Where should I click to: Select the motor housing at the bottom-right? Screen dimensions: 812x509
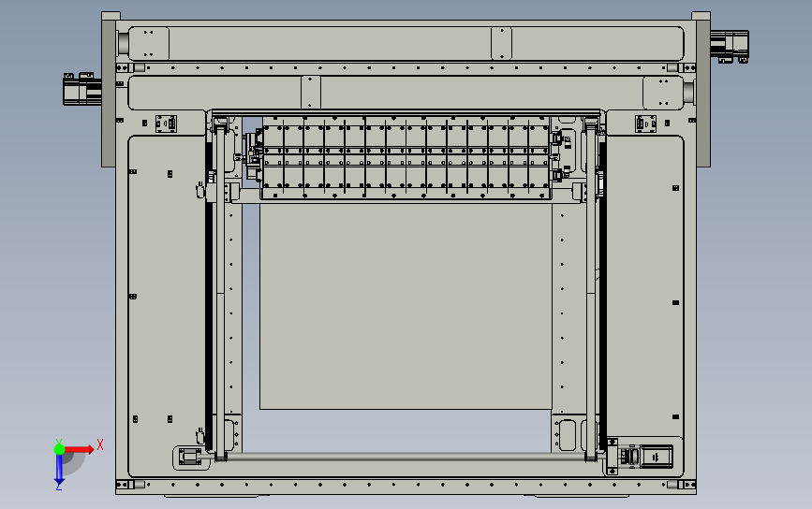tap(657, 457)
